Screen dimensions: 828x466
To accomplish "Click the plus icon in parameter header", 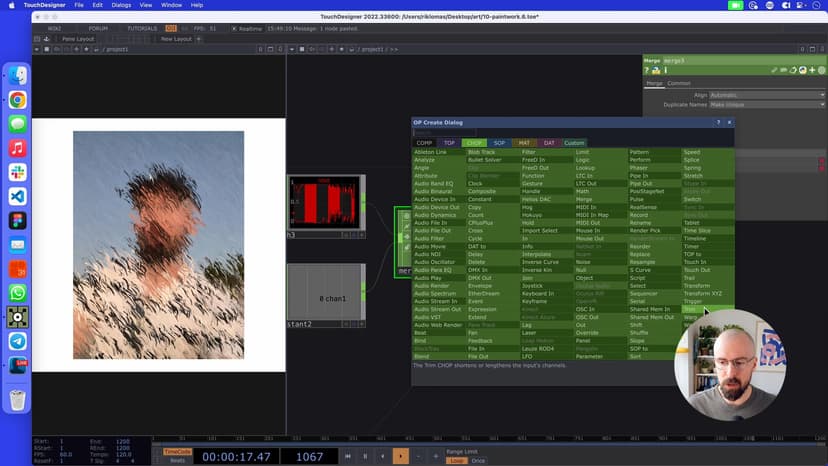I will pyautogui.click(x=812, y=71).
